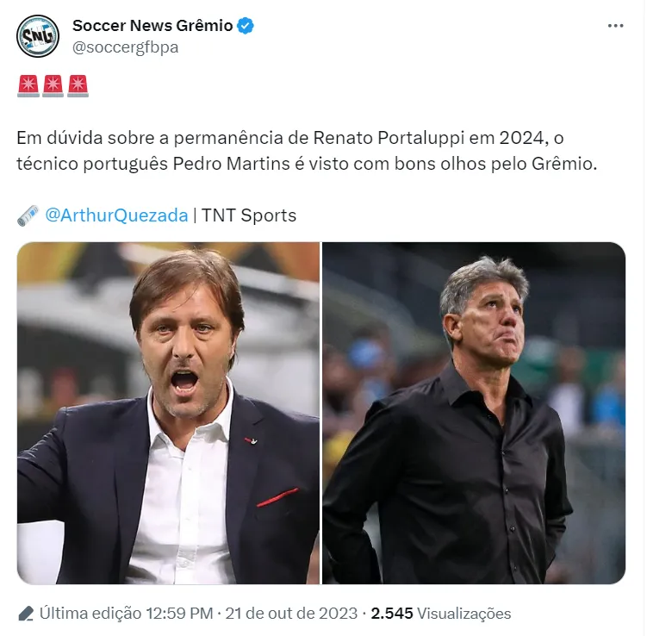This screenshot has height=636, width=672.
Task: Visit the @ArthurQuezada mention
Action: [x=116, y=215]
